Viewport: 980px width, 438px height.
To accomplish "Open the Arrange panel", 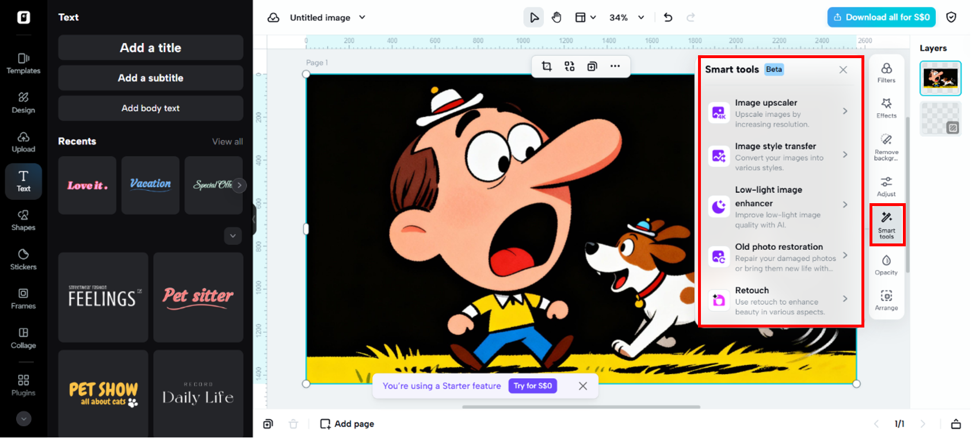I will click(x=887, y=300).
